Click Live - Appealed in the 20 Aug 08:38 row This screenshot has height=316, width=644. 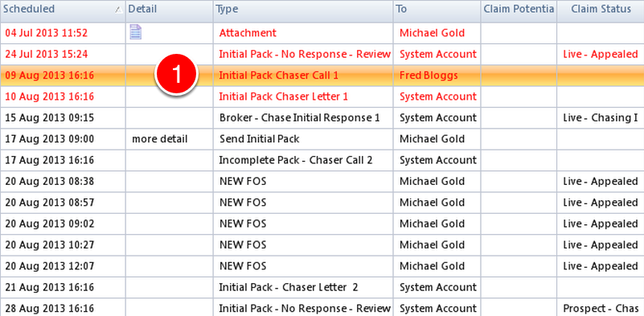click(x=601, y=181)
